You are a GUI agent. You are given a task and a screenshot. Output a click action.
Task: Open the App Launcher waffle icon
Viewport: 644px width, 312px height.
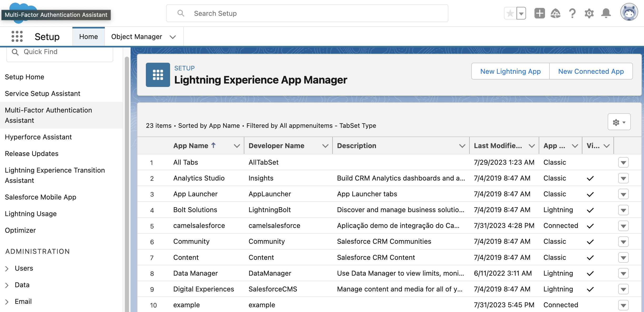pyautogui.click(x=17, y=36)
